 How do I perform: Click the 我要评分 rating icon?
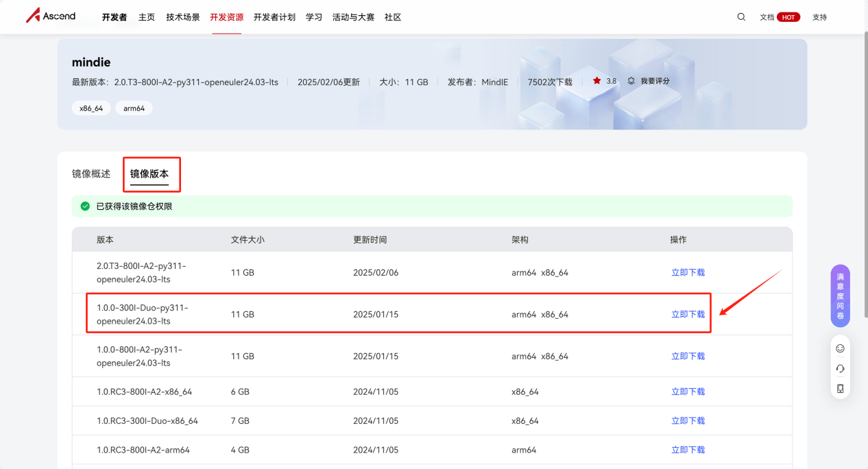pyautogui.click(x=631, y=81)
